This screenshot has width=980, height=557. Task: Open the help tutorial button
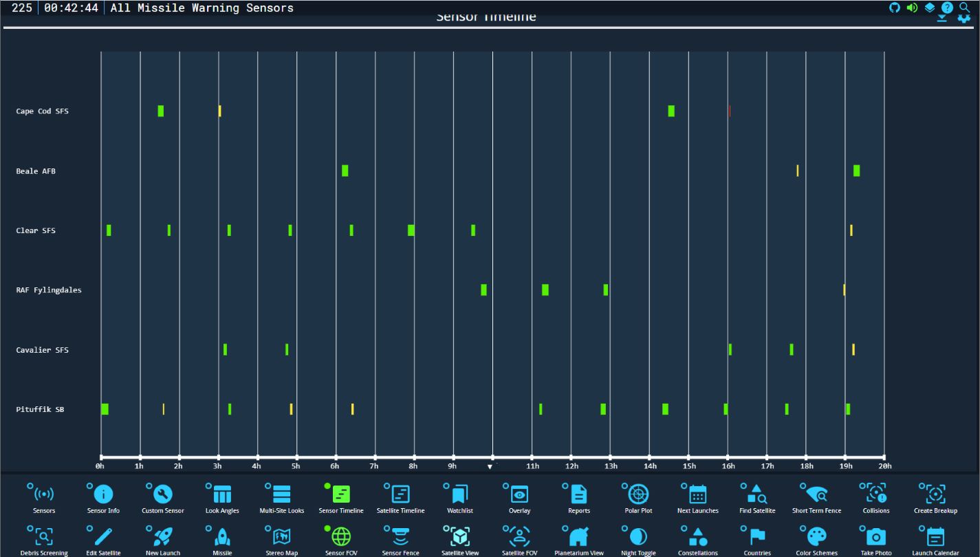coord(947,8)
